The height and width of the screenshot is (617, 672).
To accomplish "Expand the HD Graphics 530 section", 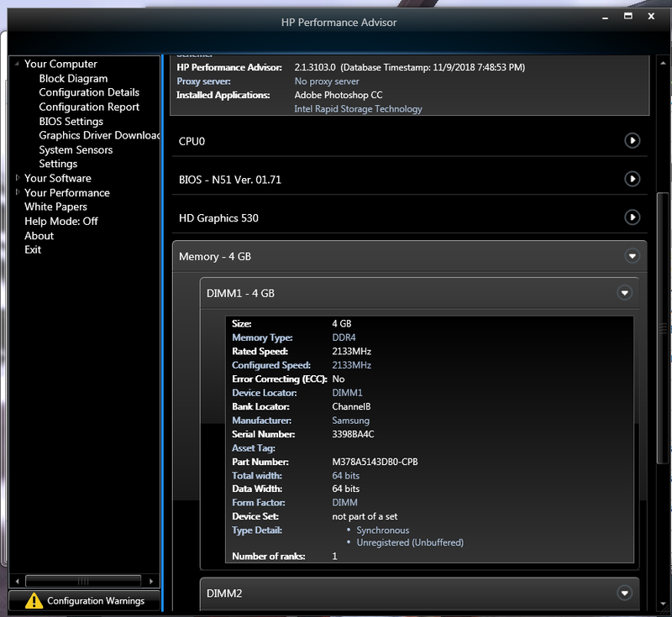I will click(633, 217).
